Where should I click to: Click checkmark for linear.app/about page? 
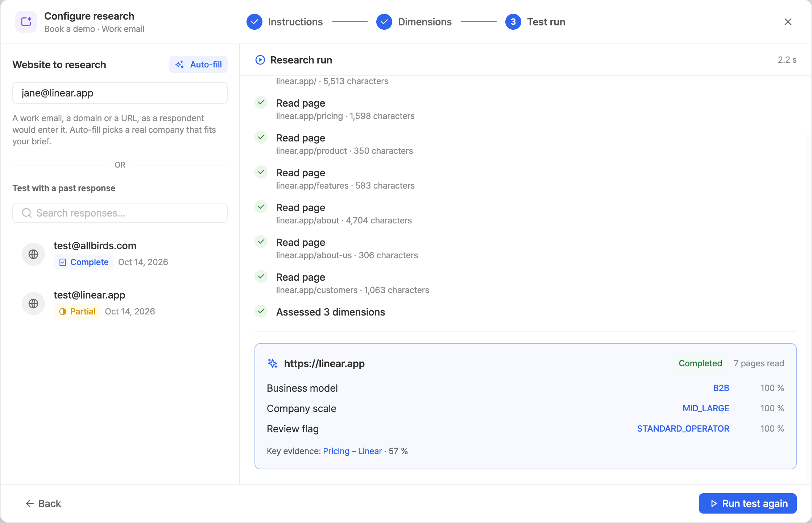click(x=261, y=207)
